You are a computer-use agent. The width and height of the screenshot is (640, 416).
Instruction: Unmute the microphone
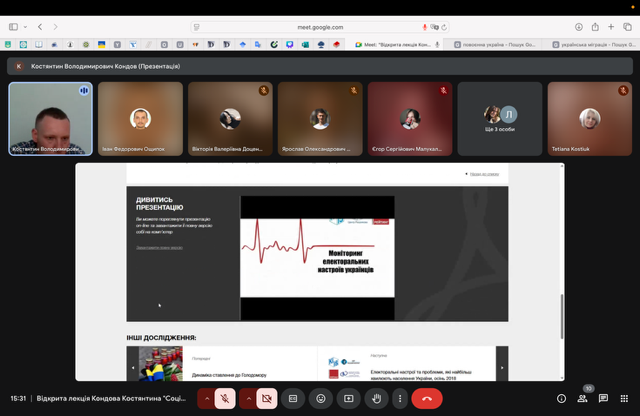(225, 398)
